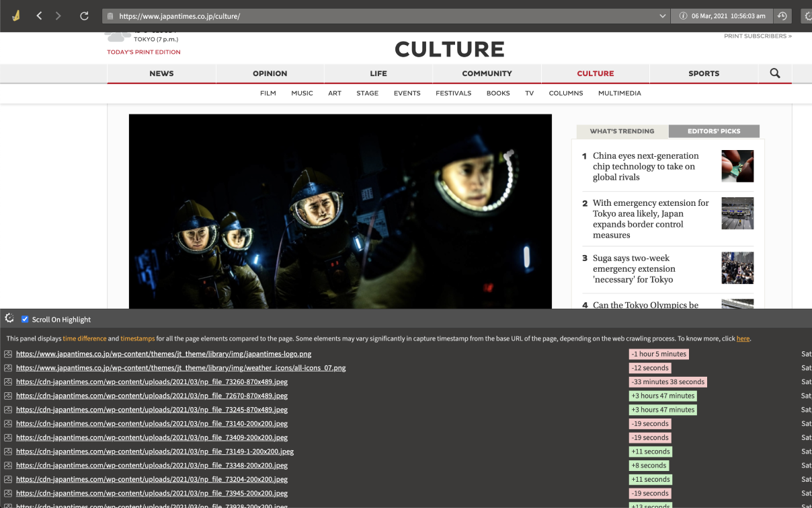This screenshot has width=812, height=508.
Task: Click image icon beside np_file_73245-870x489.jpeg
Action: click(x=8, y=410)
